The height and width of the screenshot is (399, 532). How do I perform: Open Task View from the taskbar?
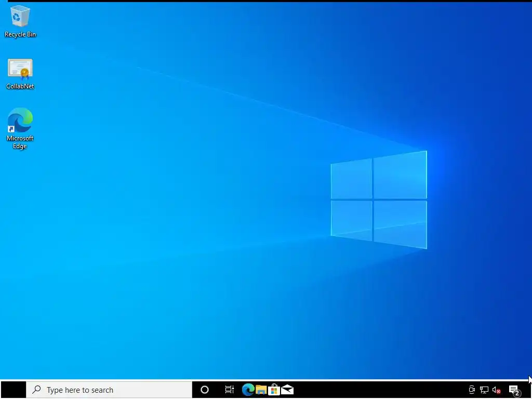point(230,390)
